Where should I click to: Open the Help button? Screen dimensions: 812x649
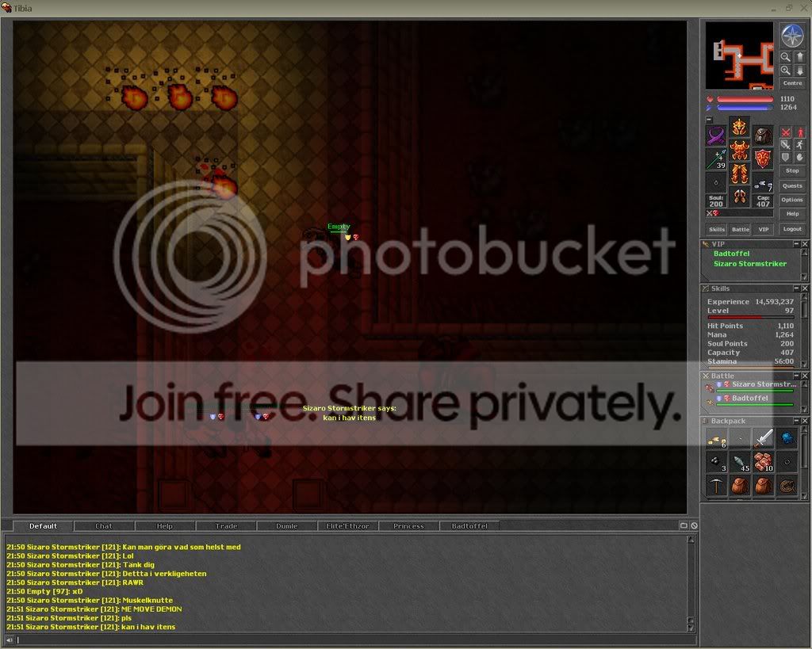[x=792, y=214]
